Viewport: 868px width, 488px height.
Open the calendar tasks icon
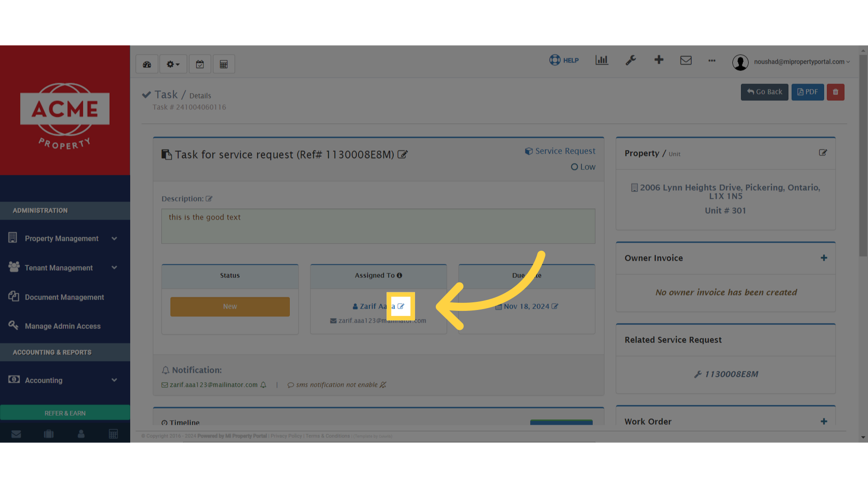(x=200, y=64)
